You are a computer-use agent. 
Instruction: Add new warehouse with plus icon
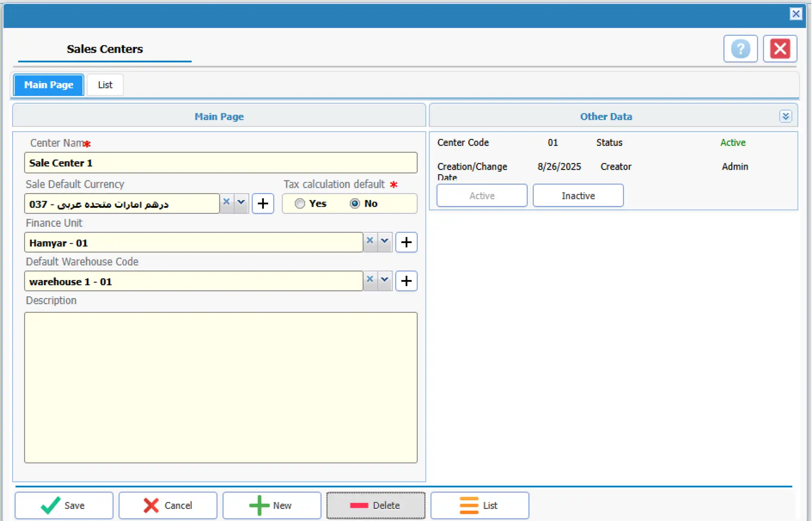pyautogui.click(x=406, y=281)
